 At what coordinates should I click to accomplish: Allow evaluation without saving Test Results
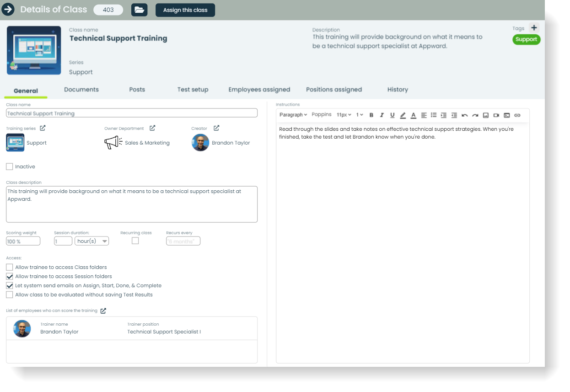(10, 295)
